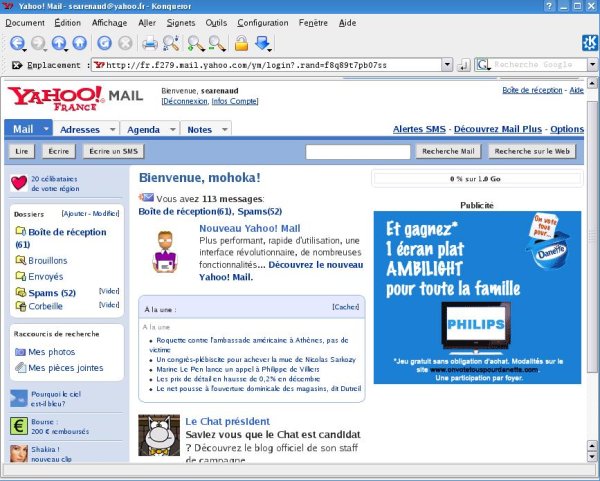Image resolution: width=600 pixels, height=481 pixels.
Task: Click the Le Chat président thumbnail
Action: point(159,435)
